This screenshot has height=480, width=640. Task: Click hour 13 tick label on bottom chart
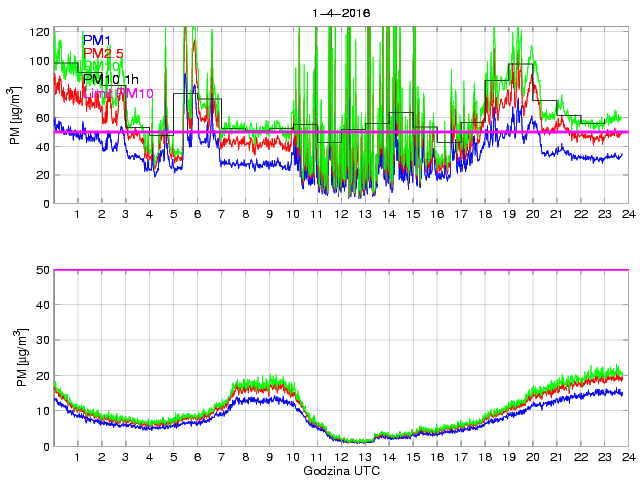tap(365, 457)
